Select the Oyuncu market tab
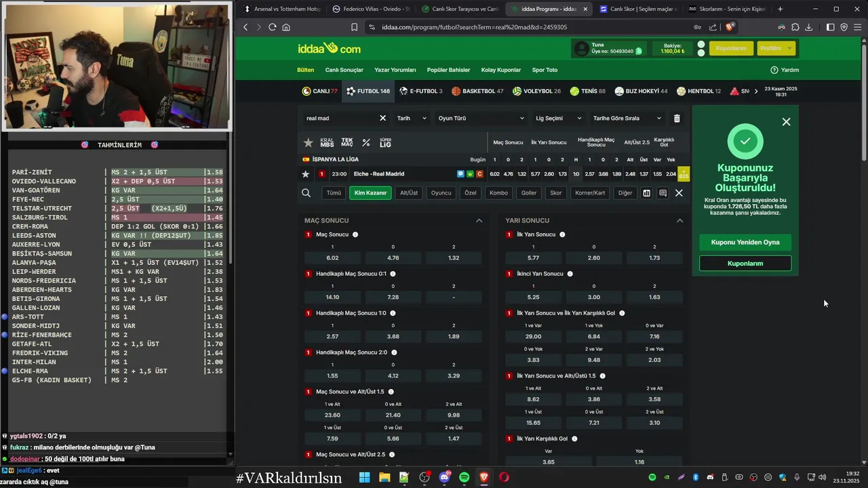 tap(441, 193)
